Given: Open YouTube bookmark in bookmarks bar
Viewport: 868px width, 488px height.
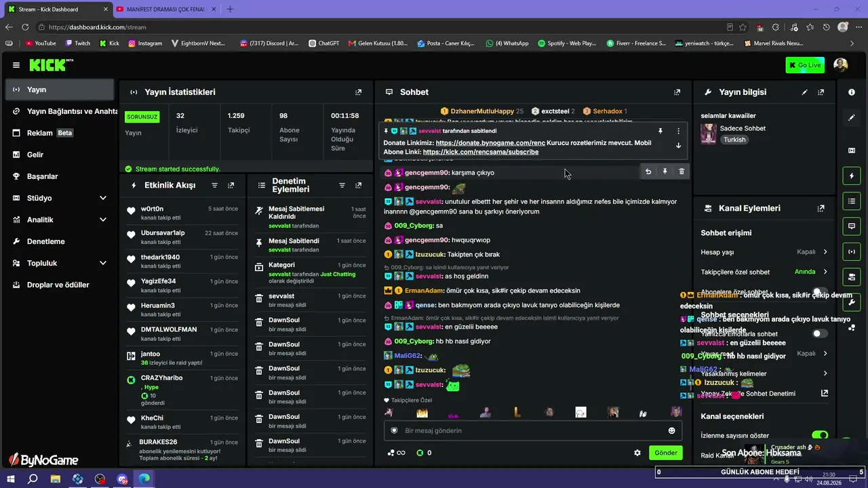Looking at the screenshot, I should (x=41, y=43).
